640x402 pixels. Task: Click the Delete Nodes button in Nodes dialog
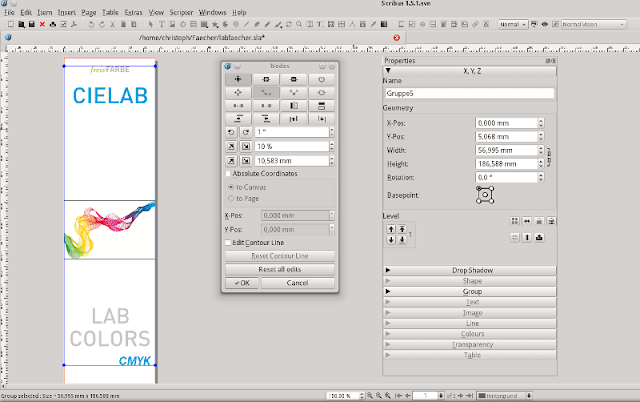pyautogui.click(x=293, y=79)
